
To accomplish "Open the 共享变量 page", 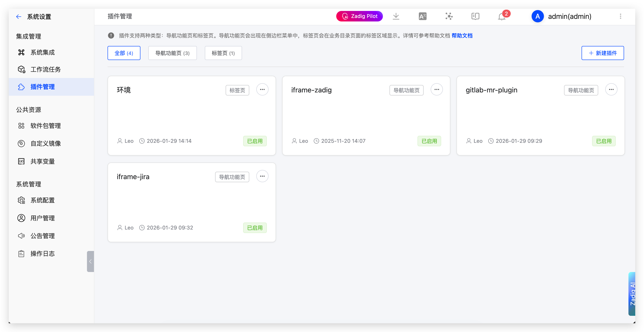I will point(43,161).
